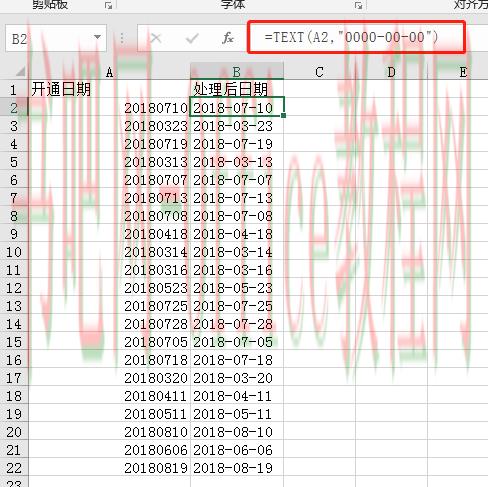
Task: Expand the Name Box dropdown arrow
Action: point(97,37)
